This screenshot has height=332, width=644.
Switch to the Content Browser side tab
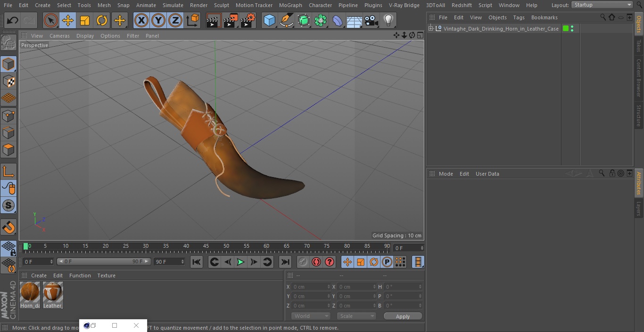click(639, 78)
